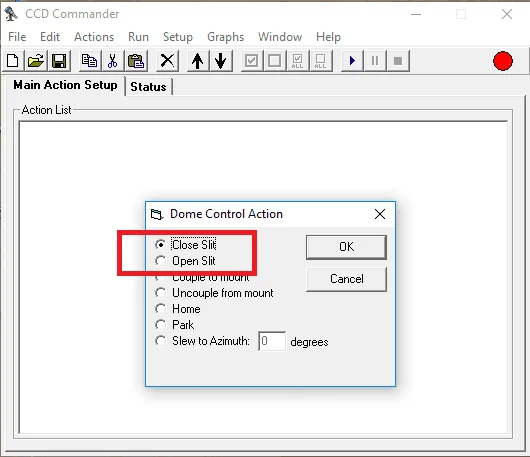
Task: Open a file with the folder icon
Action: coord(36,61)
